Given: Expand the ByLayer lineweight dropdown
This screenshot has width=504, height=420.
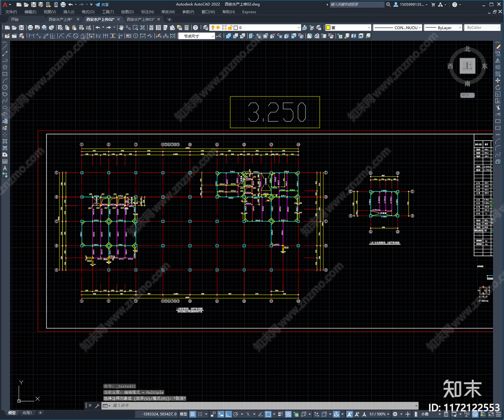Looking at the screenshot, I should tap(460, 28).
